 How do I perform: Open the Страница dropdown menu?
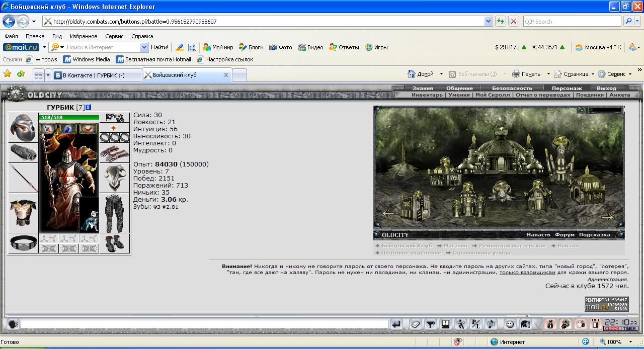pyautogui.click(x=574, y=74)
